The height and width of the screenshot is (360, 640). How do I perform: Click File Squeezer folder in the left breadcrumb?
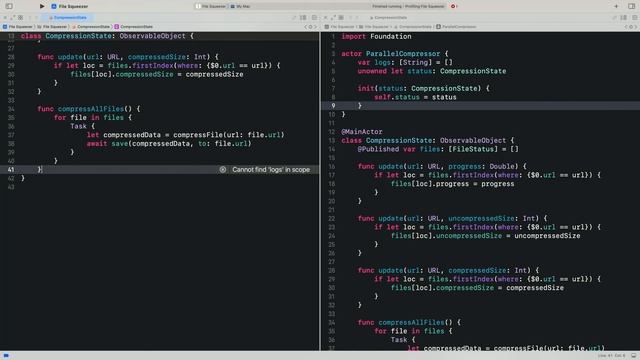point(52,27)
